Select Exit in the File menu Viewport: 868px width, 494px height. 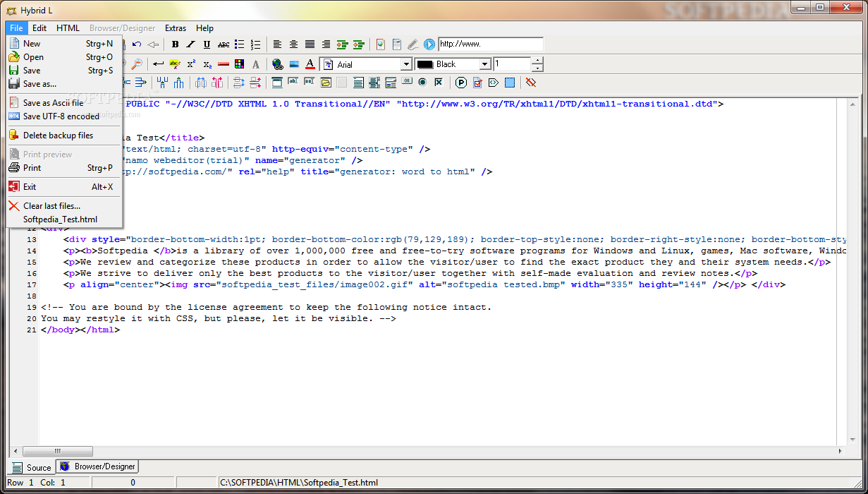tap(64, 187)
